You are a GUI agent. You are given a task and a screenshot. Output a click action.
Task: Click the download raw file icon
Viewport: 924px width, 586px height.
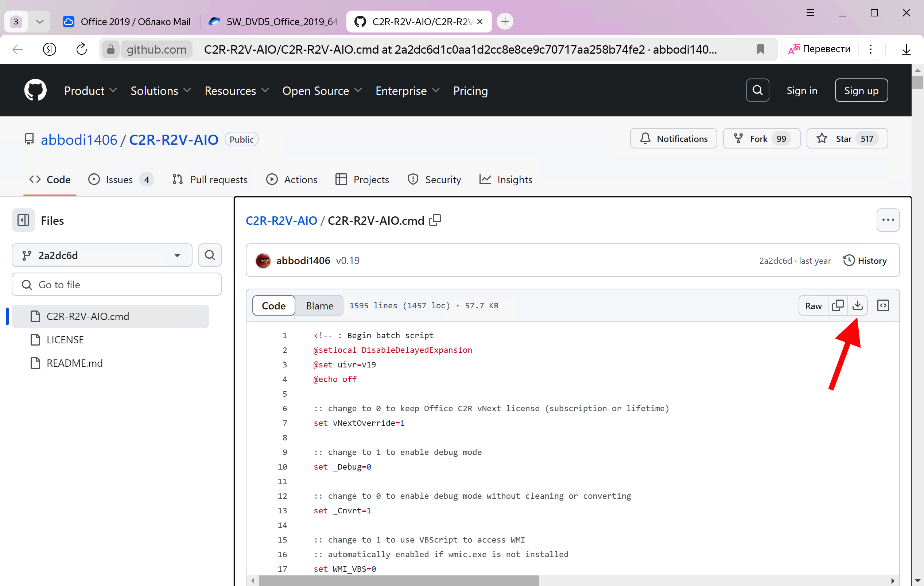tap(857, 305)
